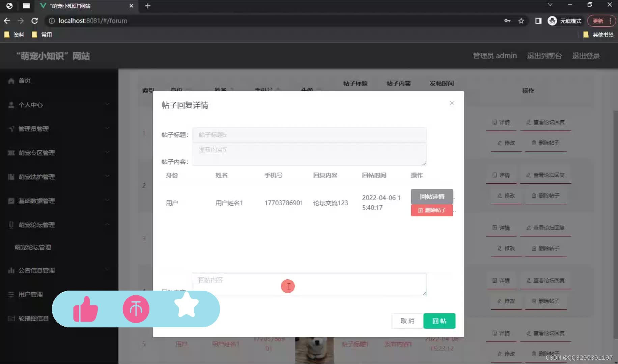This screenshot has height=364, width=618.
Task: Open the 常用 bookmarks folder
Action: [42, 35]
